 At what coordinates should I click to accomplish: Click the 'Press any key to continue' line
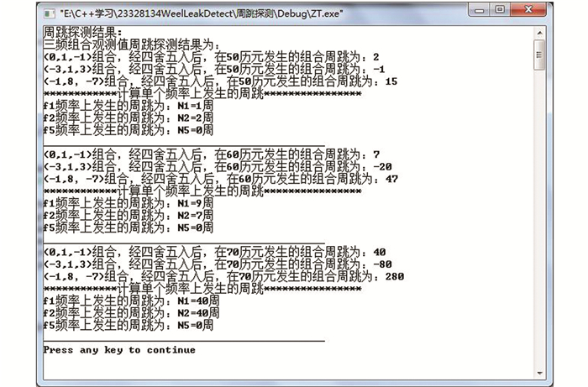(x=119, y=349)
